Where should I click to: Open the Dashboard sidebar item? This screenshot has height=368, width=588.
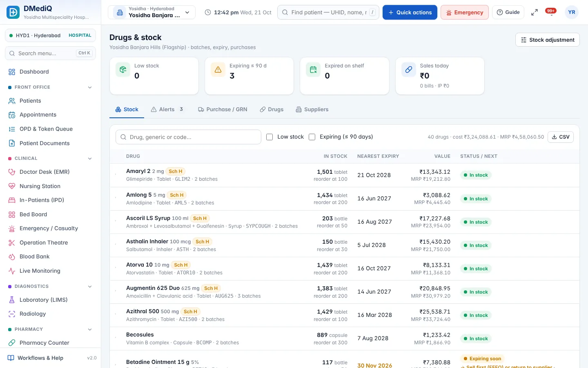point(50,72)
